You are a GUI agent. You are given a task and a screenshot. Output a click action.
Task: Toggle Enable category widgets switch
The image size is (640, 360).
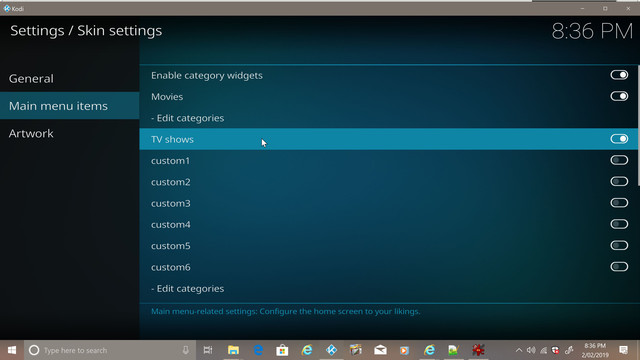coord(619,75)
